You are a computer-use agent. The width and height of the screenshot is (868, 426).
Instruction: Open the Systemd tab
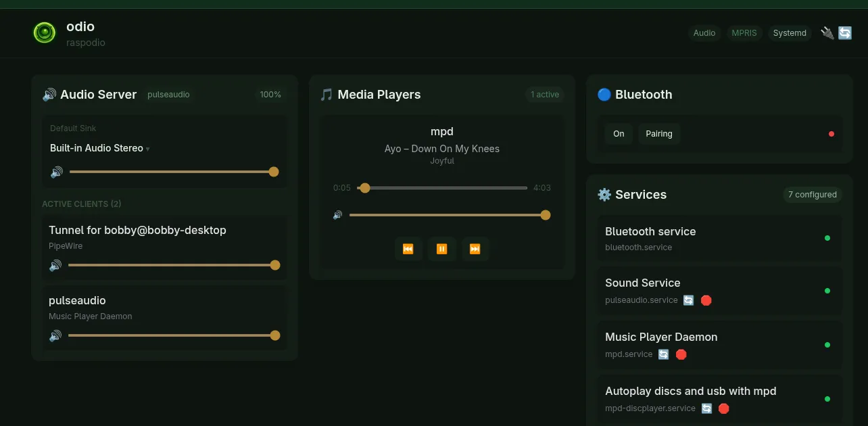point(790,32)
